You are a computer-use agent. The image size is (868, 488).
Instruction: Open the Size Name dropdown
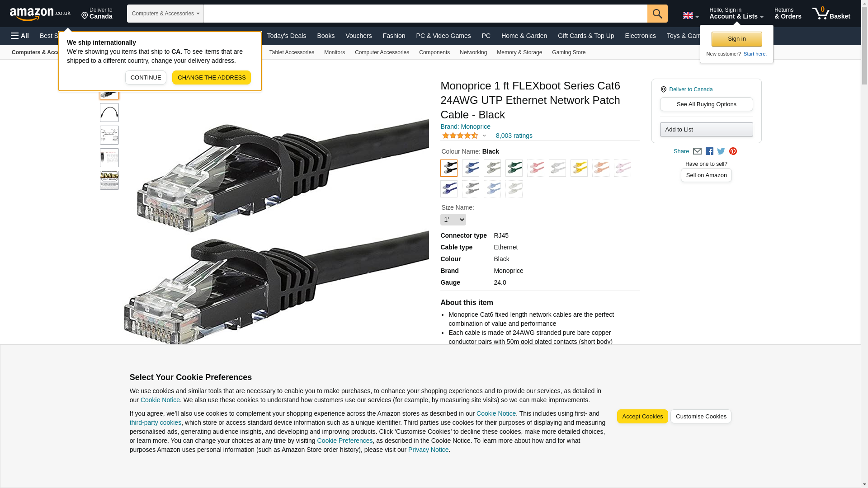click(453, 220)
